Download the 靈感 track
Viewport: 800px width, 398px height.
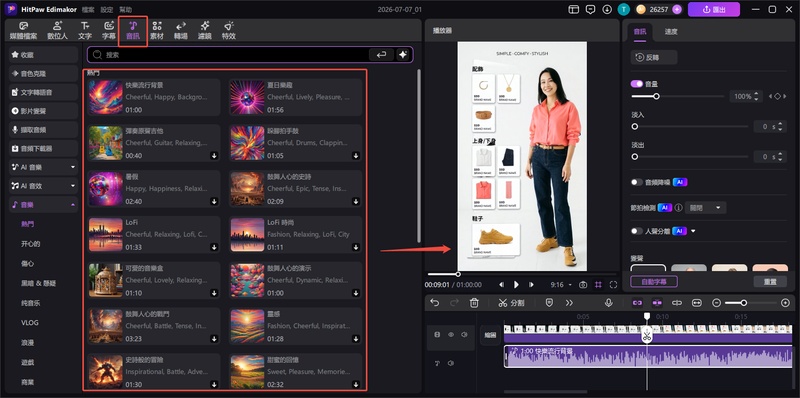coord(356,338)
